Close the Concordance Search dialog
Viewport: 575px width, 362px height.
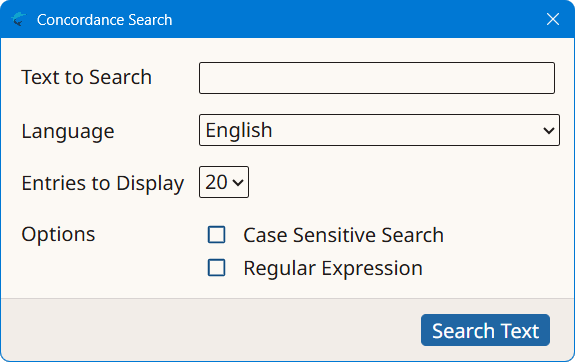(x=553, y=19)
